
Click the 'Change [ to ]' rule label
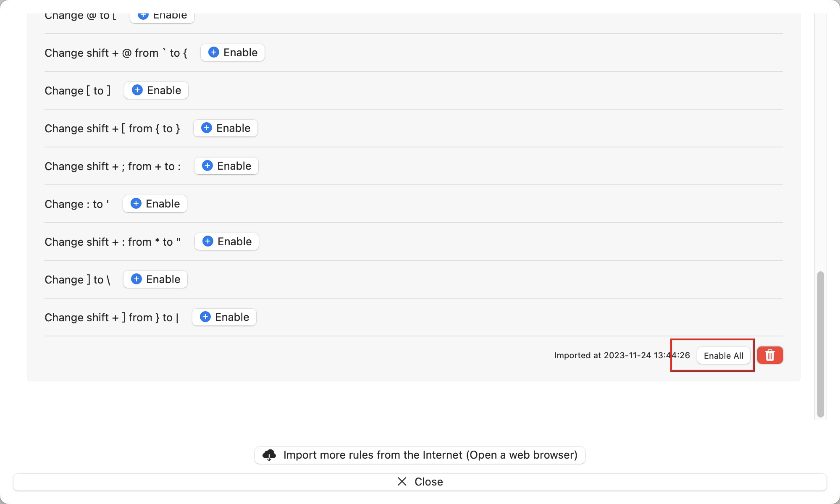coord(78,91)
